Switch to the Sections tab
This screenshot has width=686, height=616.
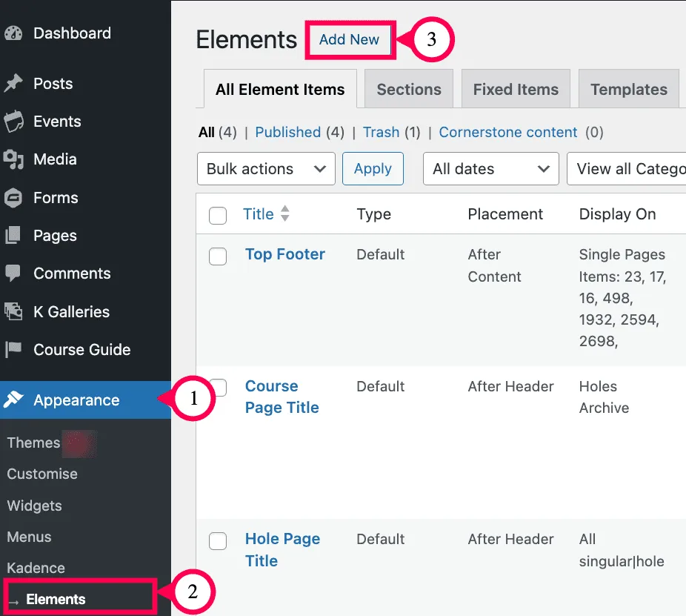(x=409, y=89)
